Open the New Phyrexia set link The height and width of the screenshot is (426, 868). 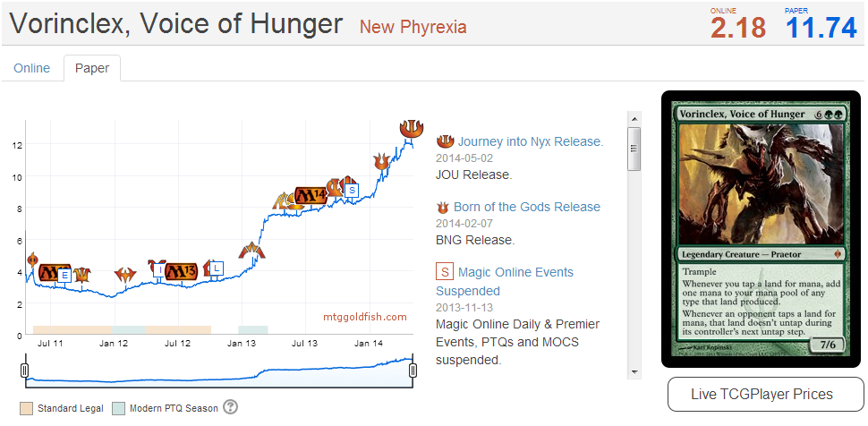click(x=413, y=26)
